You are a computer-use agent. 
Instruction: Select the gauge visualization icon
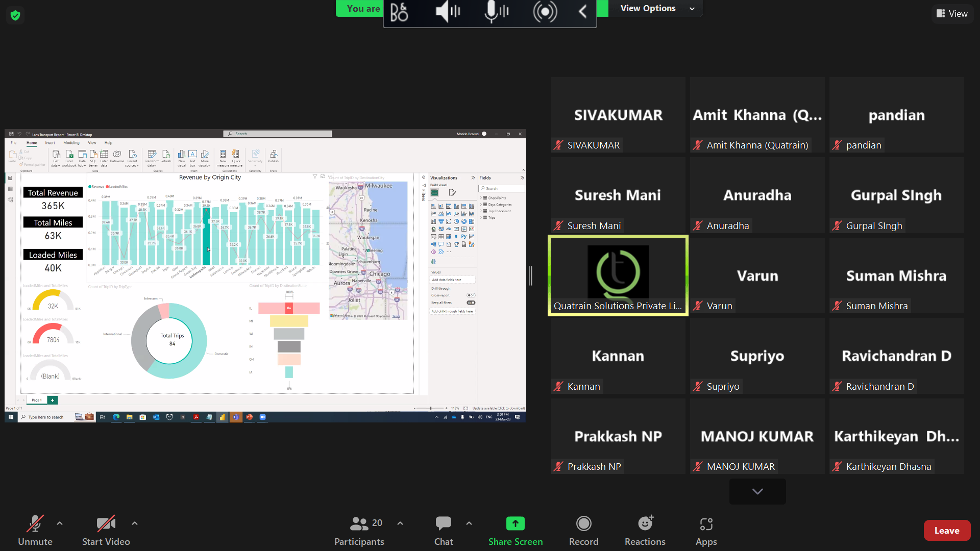point(449,229)
